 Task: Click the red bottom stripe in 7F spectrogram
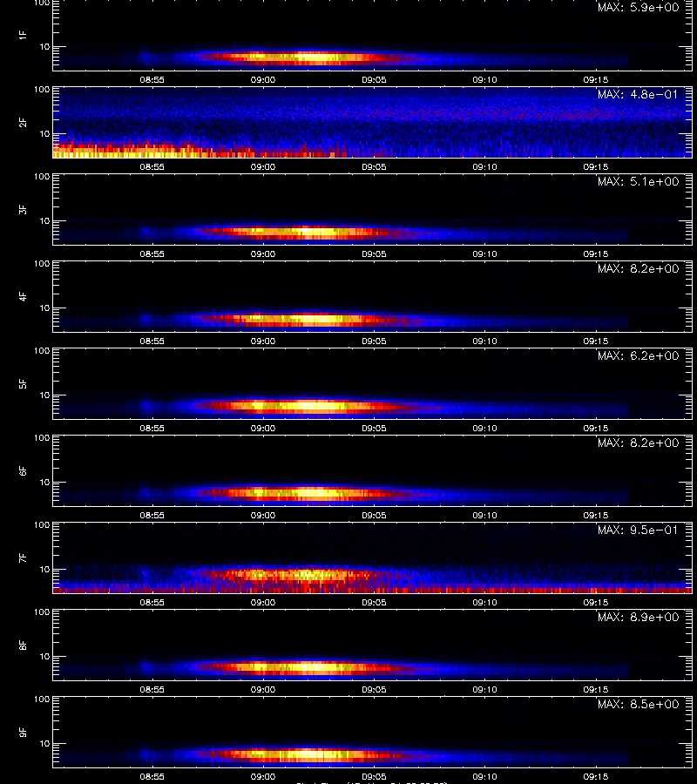tap(373, 591)
